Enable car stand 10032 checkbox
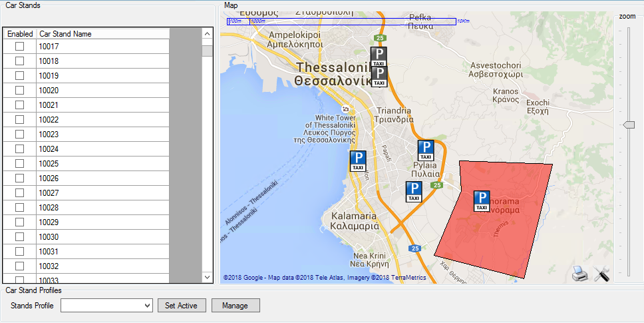Image resolution: width=644 pixels, height=323 pixels. 19,266
